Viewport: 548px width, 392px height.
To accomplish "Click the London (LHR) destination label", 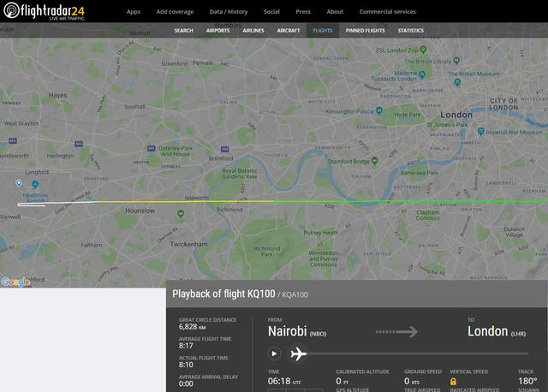I will coord(497,331).
